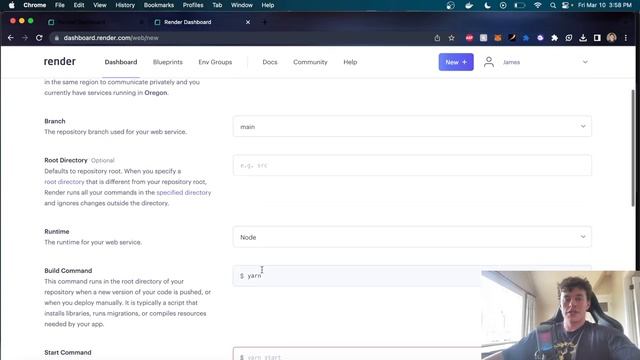Click the red ABP extension icon

click(x=469, y=38)
